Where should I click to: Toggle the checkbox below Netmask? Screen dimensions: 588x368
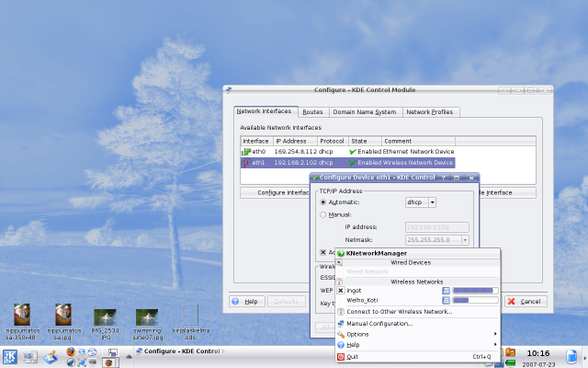(x=322, y=252)
